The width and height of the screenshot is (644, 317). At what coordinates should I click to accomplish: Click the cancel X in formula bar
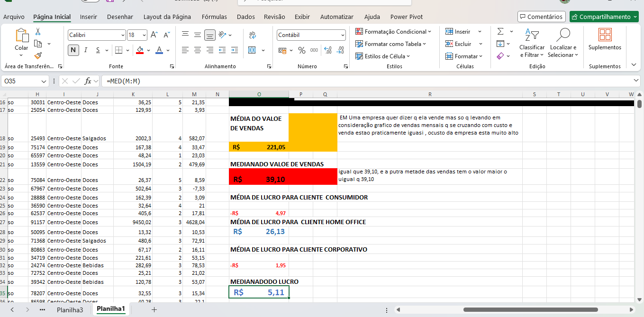pyautogui.click(x=64, y=81)
